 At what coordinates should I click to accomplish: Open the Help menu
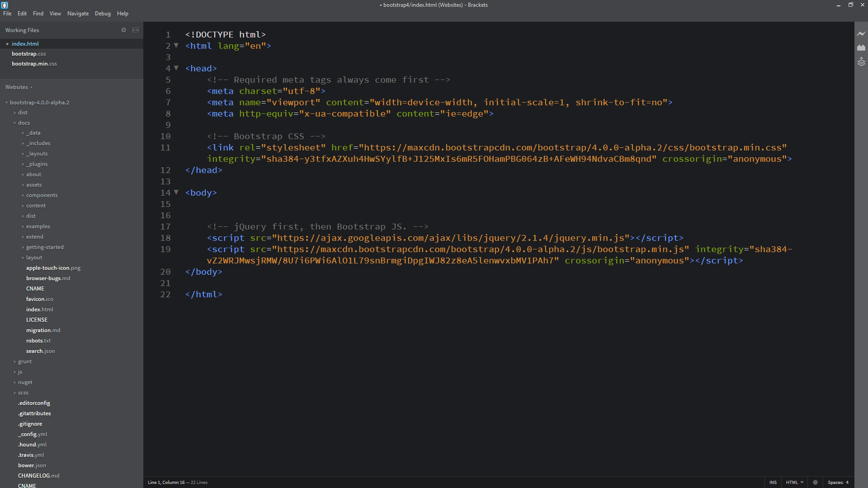[x=123, y=14]
